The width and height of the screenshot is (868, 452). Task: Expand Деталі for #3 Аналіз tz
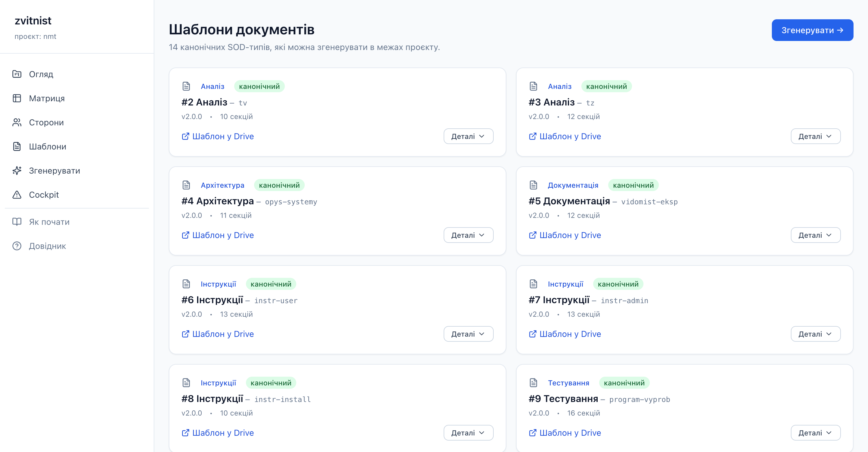(x=816, y=136)
